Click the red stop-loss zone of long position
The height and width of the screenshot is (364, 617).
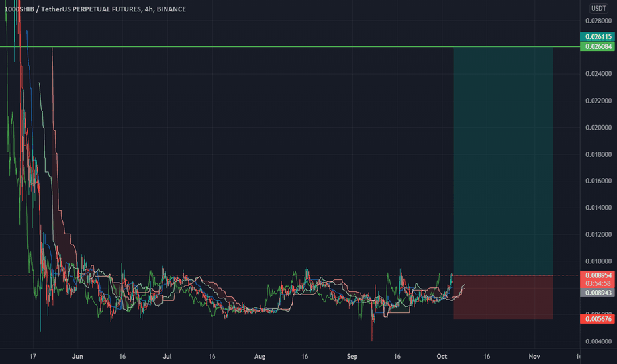(x=503, y=297)
